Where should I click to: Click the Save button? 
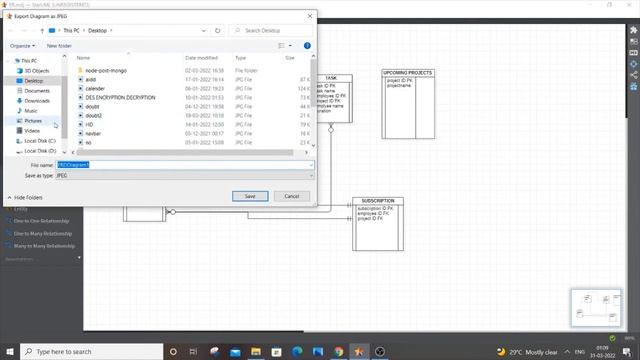[250, 196]
